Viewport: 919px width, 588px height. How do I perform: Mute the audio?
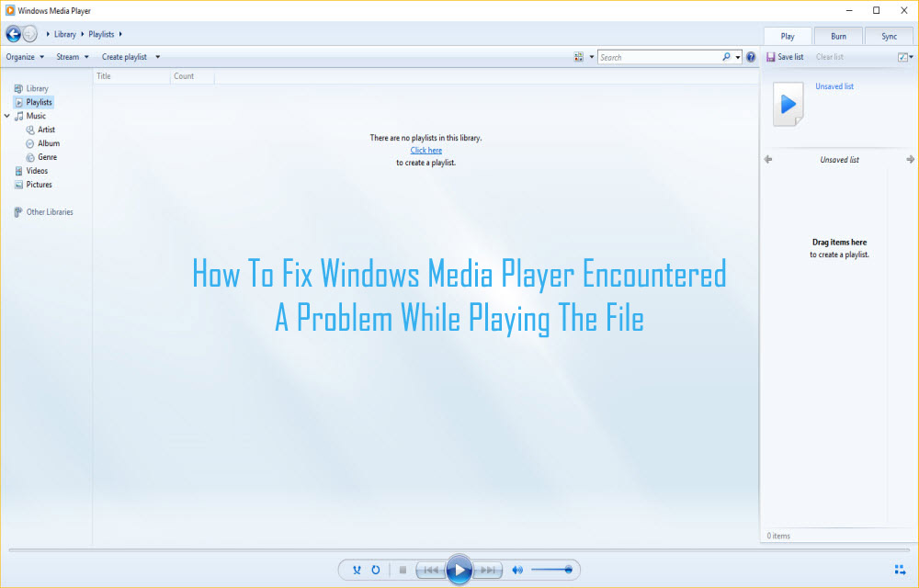[x=516, y=570]
